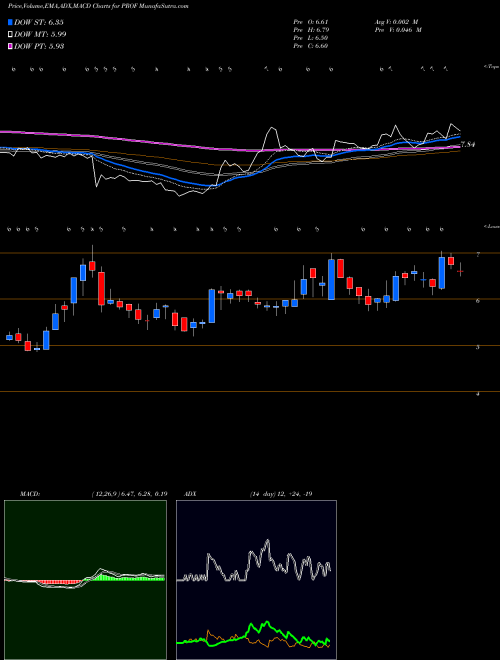Click the white DOW MT legend swatch

(x=10, y=34)
